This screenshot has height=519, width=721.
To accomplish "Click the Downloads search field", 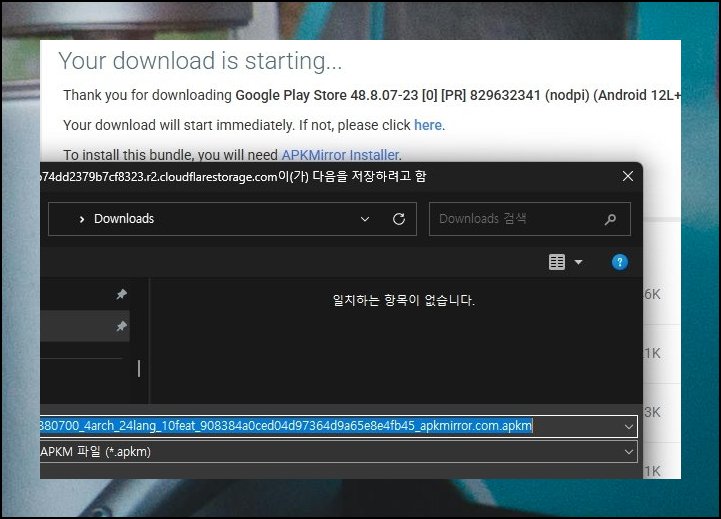I will click(529, 219).
